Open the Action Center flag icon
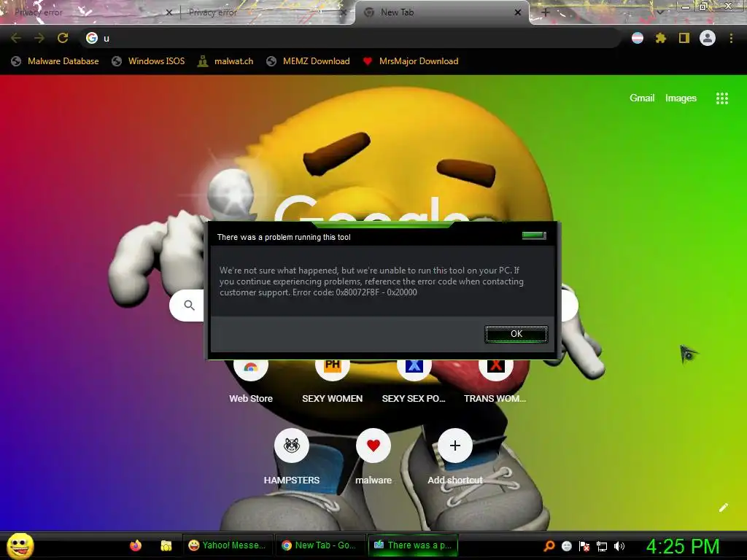The image size is (747, 560). pyautogui.click(x=584, y=546)
